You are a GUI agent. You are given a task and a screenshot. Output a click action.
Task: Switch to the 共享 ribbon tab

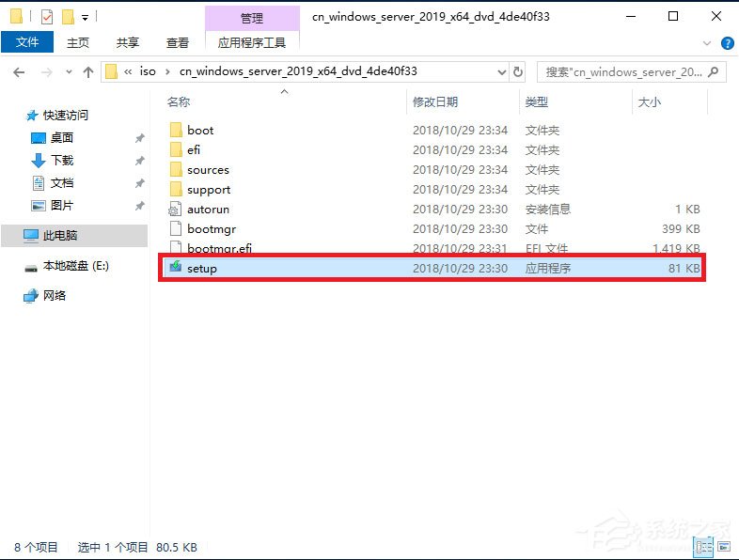128,43
